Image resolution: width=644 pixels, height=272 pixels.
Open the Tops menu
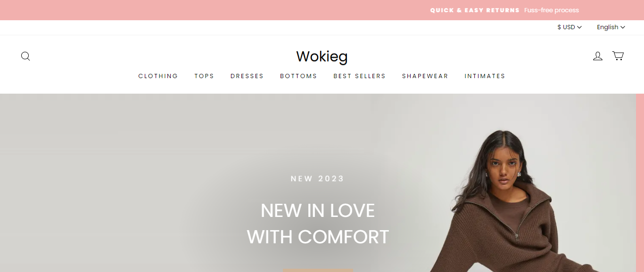pyautogui.click(x=204, y=76)
